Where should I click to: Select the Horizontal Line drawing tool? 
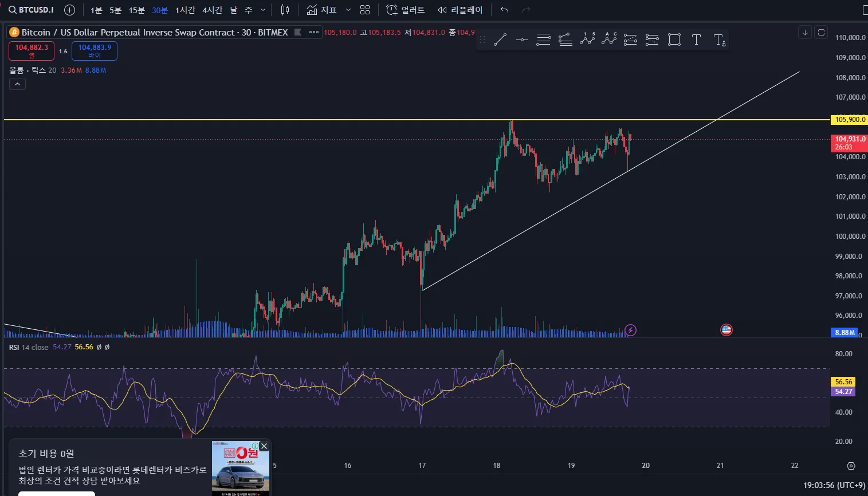pyautogui.click(x=522, y=40)
